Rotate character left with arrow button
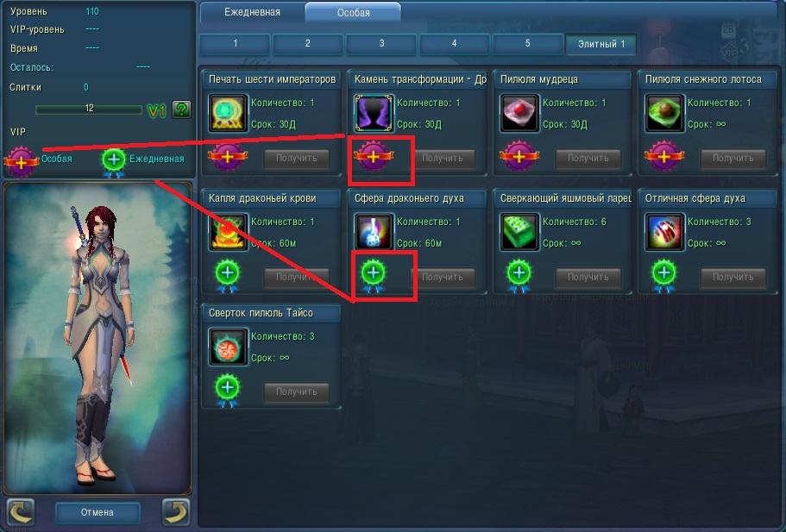This screenshot has height=532, width=786. [21, 512]
